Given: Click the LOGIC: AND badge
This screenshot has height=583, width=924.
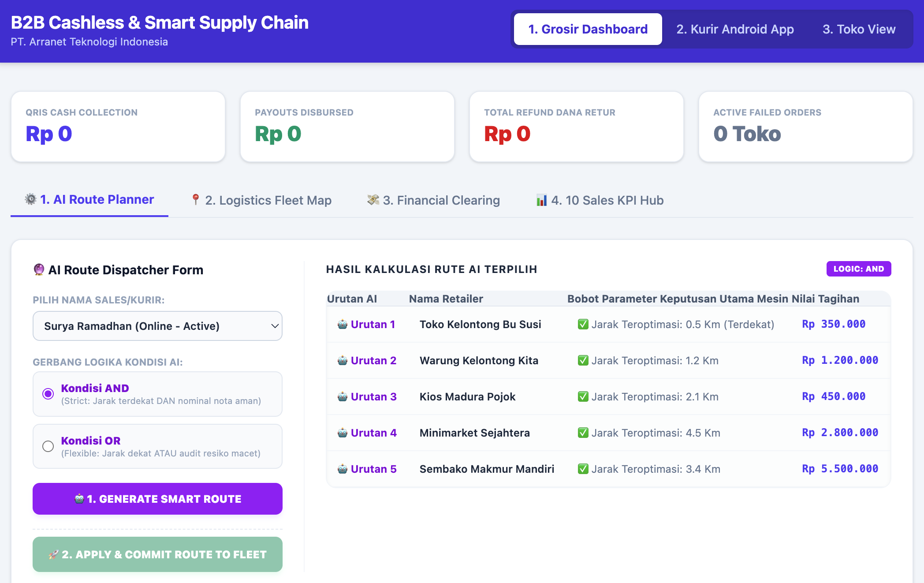Looking at the screenshot, I should (858, 269).
